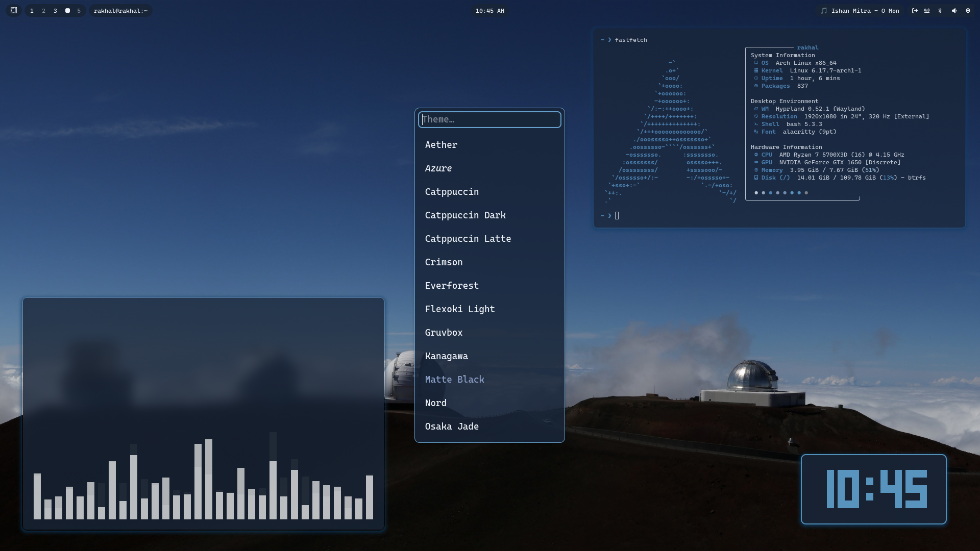Click the Shell bash 5.3.3 line
Image resolution: width=980 pixels, height=551 pixels.
tap(788, 124)
